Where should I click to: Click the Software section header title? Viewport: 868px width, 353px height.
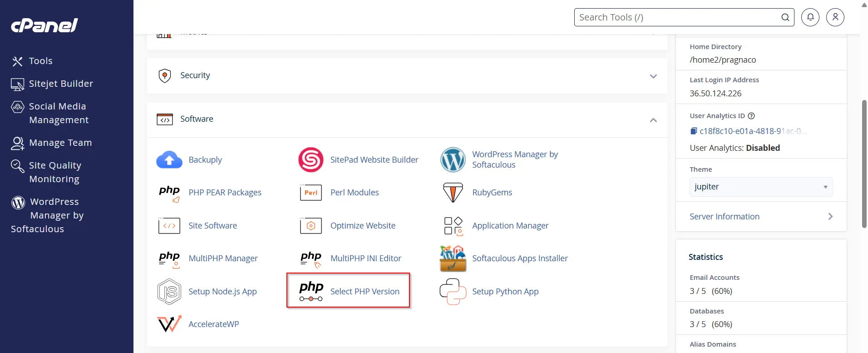coord(197,119)
